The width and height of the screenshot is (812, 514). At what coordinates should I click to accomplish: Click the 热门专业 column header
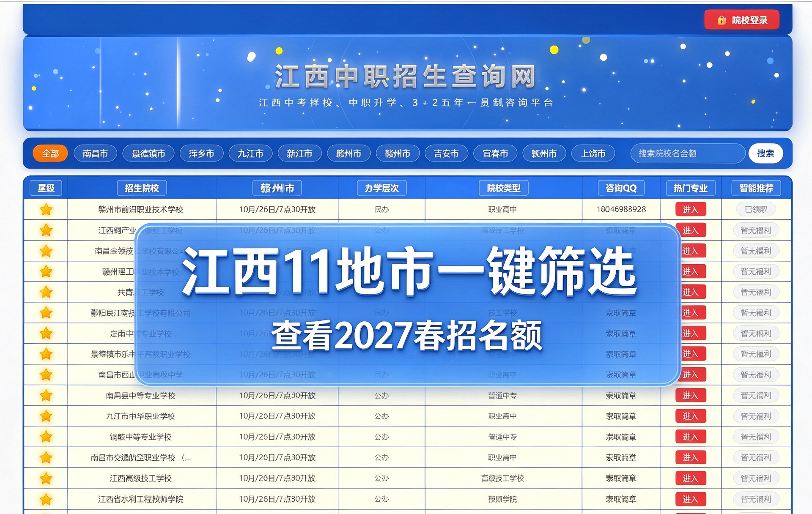(x=691, y=188)
